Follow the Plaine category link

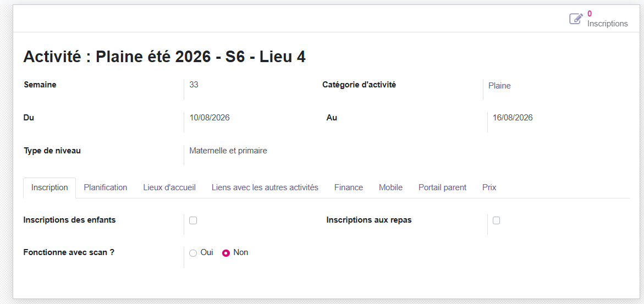[x=499, y=86]
